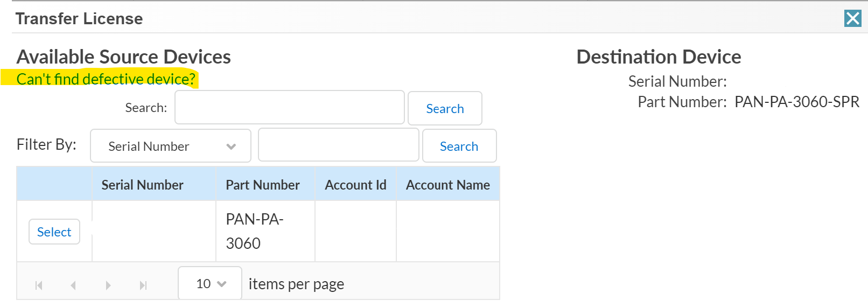Go to the first page of results
868x307 pixels.
tap(39, 285)
